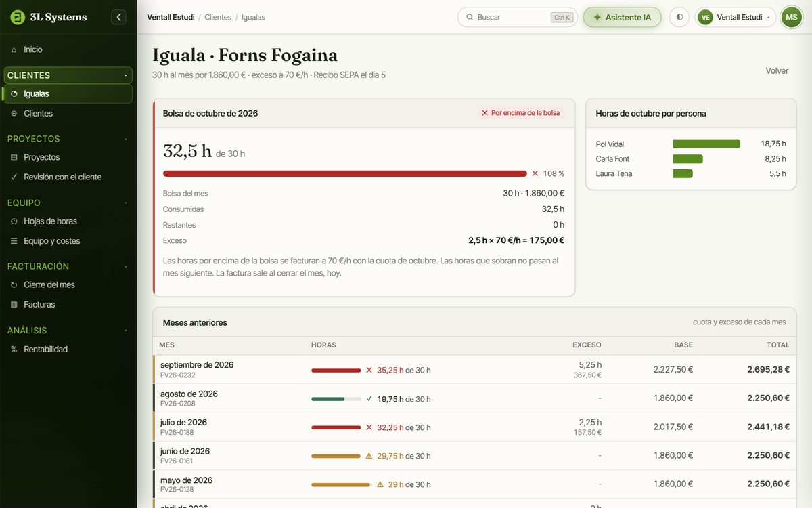Image resolution: width=812 pixels, height=508 pixels.
Task: Open the Asistente IA assistant
Action: pyautogui.click(x=622, y=17)
